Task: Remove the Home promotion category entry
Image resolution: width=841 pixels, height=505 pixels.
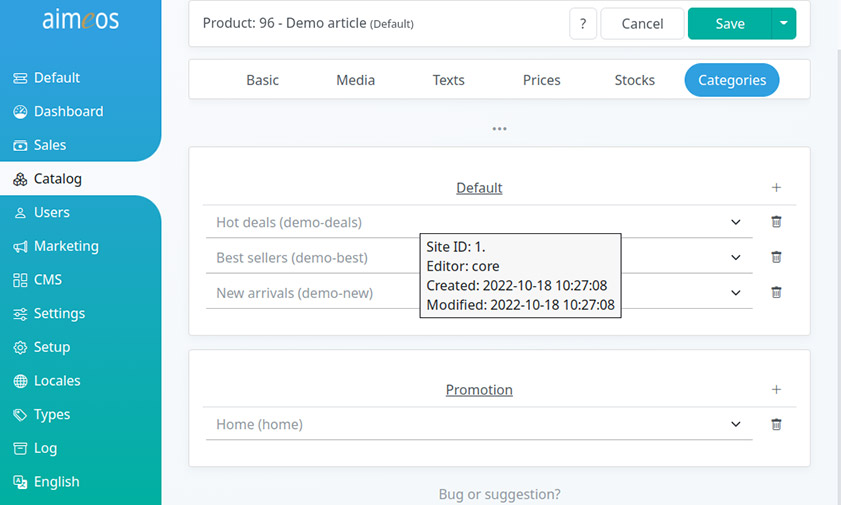Action: (x=776, y=425)
